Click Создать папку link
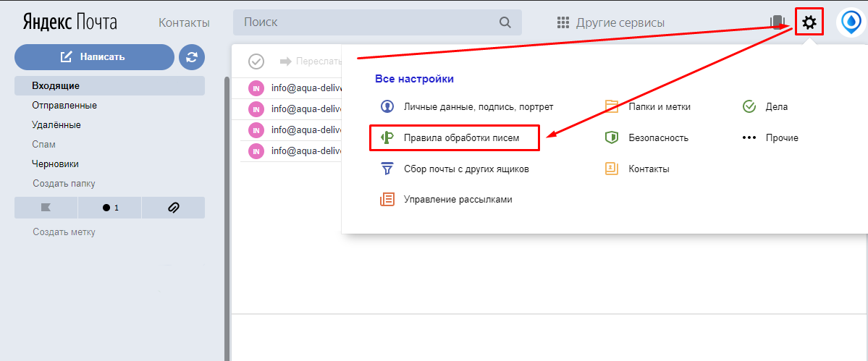Image resolution: width=868 pixels, height=361 pixels. (64, 184)
